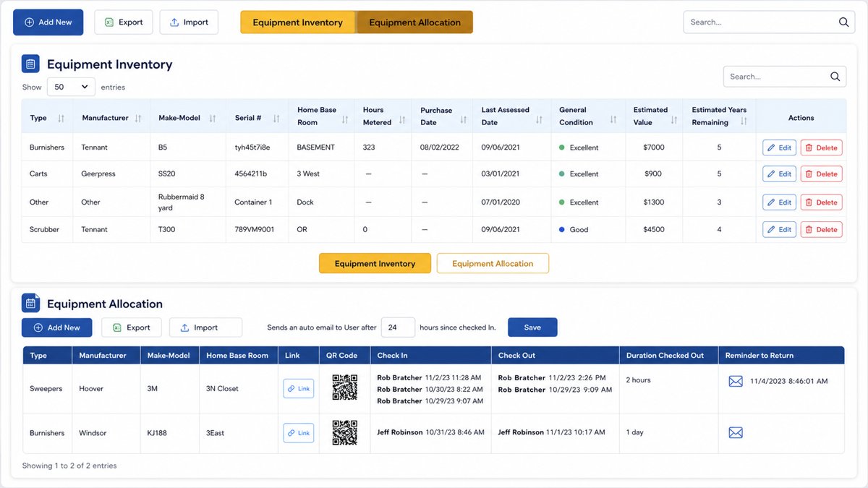Sort by the Manufacturer column arrows
868x488 pixels.
[138, 118]
